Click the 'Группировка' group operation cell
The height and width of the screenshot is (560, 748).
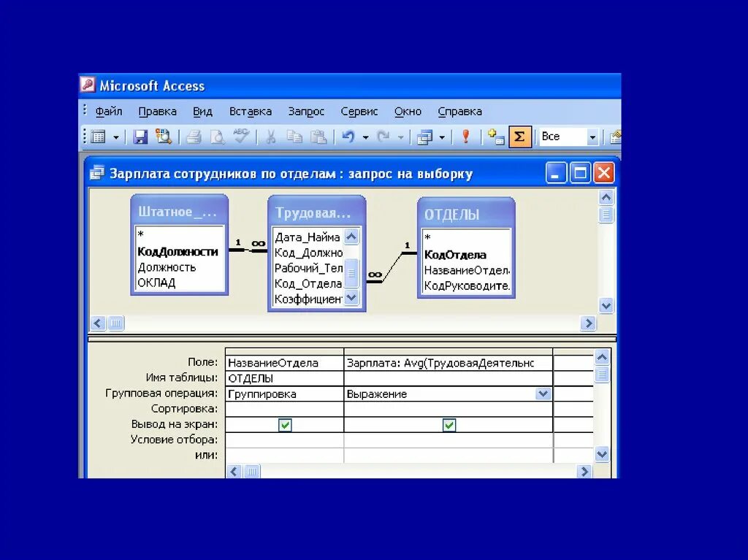(x=284, y=394)
